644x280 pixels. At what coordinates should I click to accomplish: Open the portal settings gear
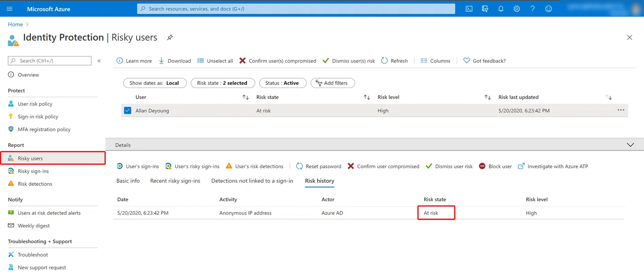(517, 9)
